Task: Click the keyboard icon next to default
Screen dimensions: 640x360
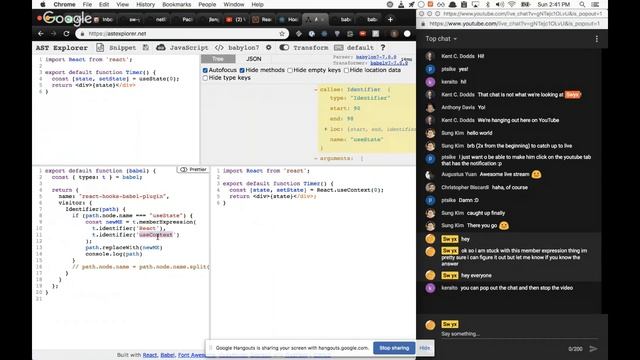Action: (x=338, y=48)
